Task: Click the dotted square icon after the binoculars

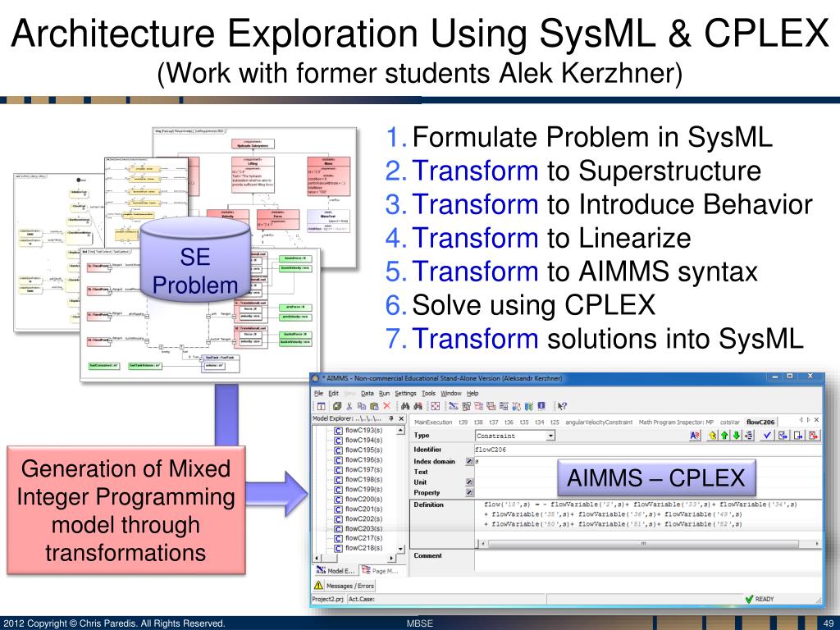Action: pyautogui.click(x=436, y=406)
